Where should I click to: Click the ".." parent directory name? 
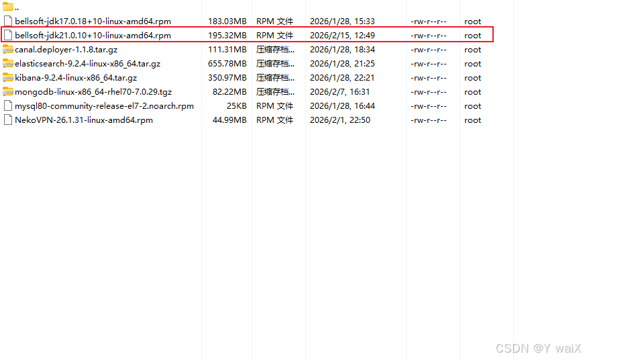(17, 8)
